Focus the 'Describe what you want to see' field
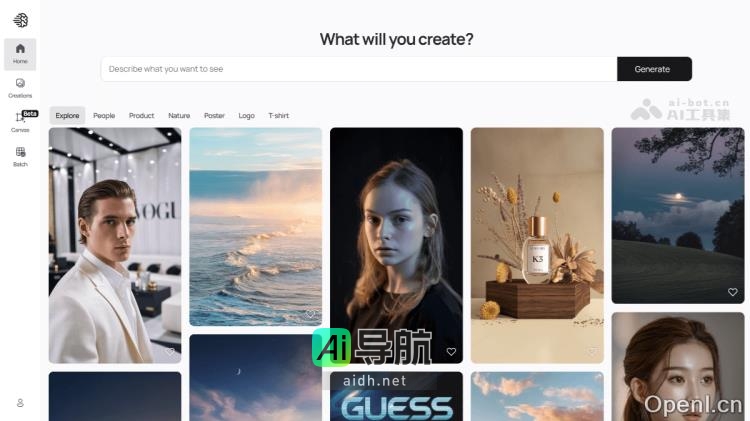 (x=359, y=69)
